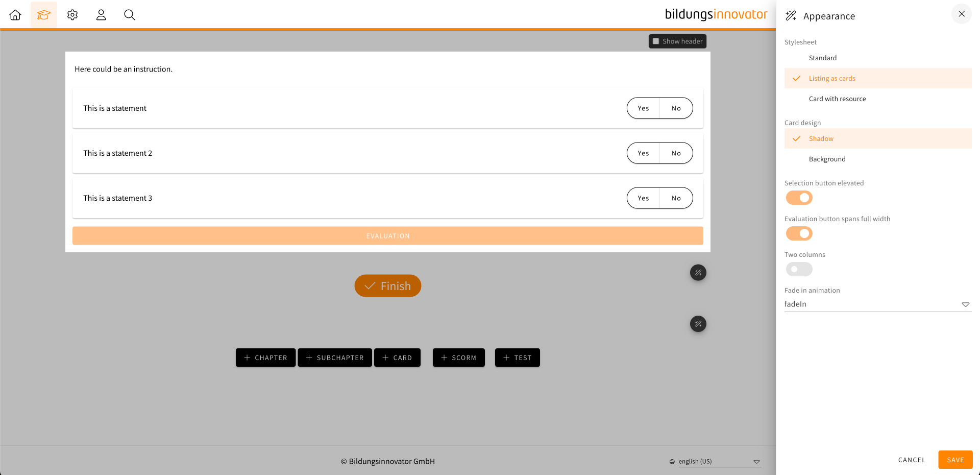Open the graduation cap courses icon

(44, 15)
